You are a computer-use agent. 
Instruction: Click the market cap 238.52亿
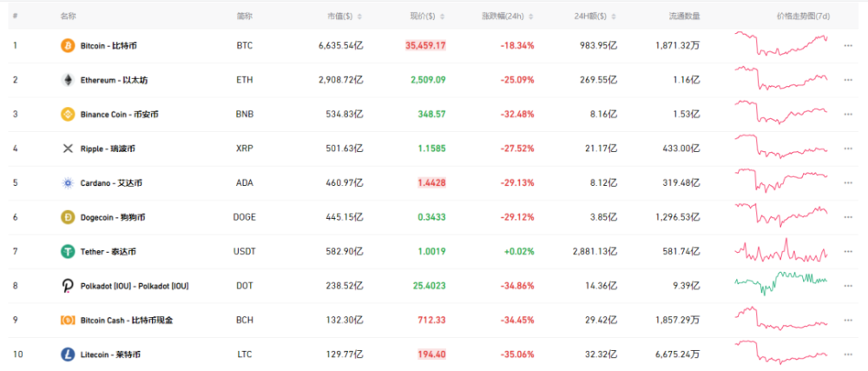(345, 286)
